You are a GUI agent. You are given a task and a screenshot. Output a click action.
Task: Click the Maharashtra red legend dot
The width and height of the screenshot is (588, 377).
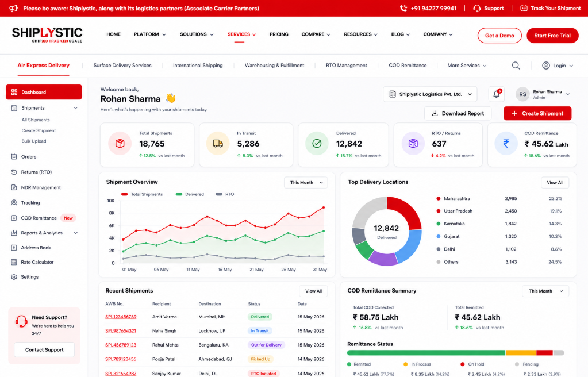pos(439,198)
